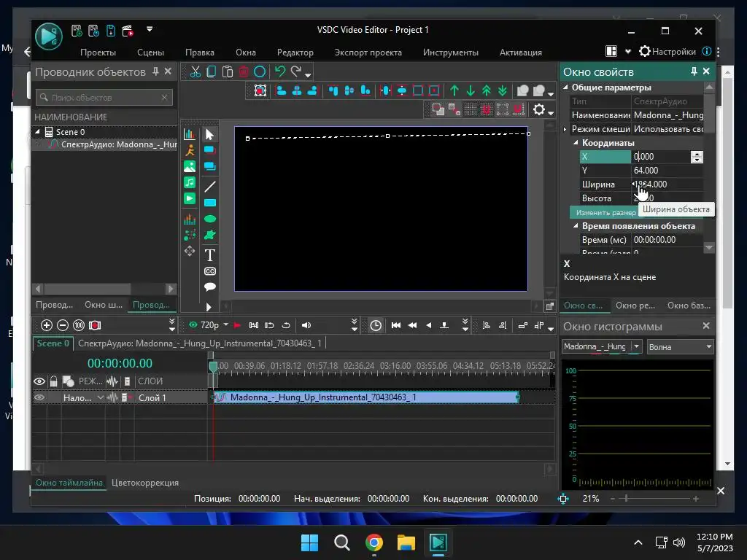Click the Cut scissors icon
Screen dimensions: 747x560
195,71
